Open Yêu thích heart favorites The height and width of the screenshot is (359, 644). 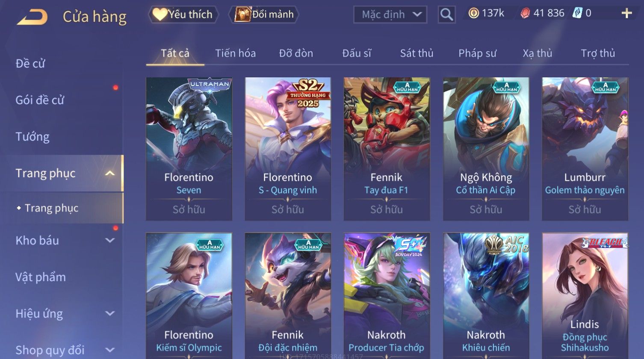pyautogui.click(x=183, y=15)
